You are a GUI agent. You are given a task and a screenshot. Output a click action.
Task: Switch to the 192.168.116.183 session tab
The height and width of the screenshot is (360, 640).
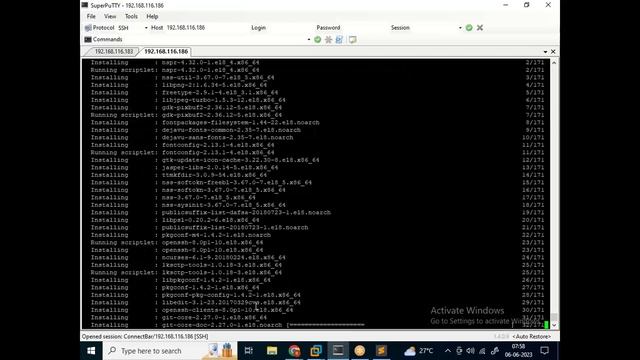(114, 51)
